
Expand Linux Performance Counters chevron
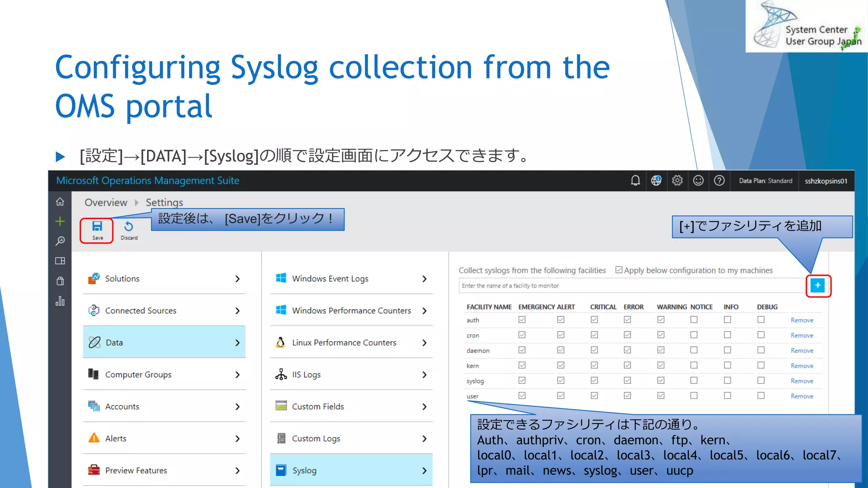point(424,343)
